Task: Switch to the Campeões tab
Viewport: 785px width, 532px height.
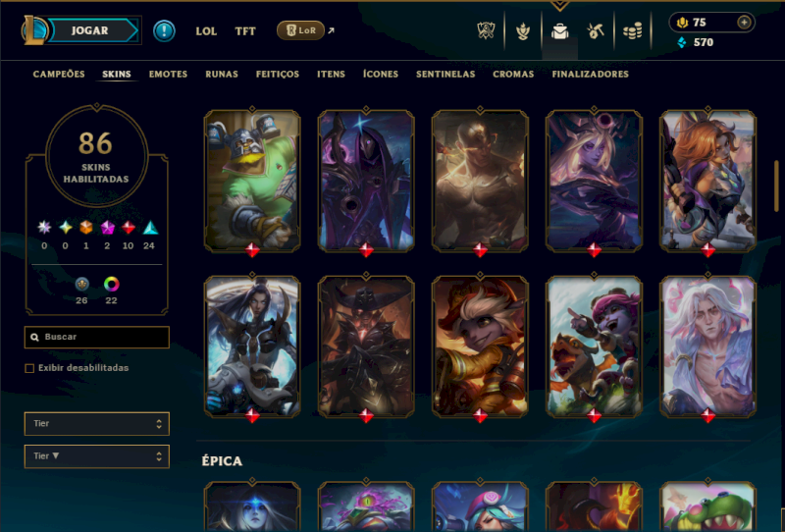Action: pos(59,75)
